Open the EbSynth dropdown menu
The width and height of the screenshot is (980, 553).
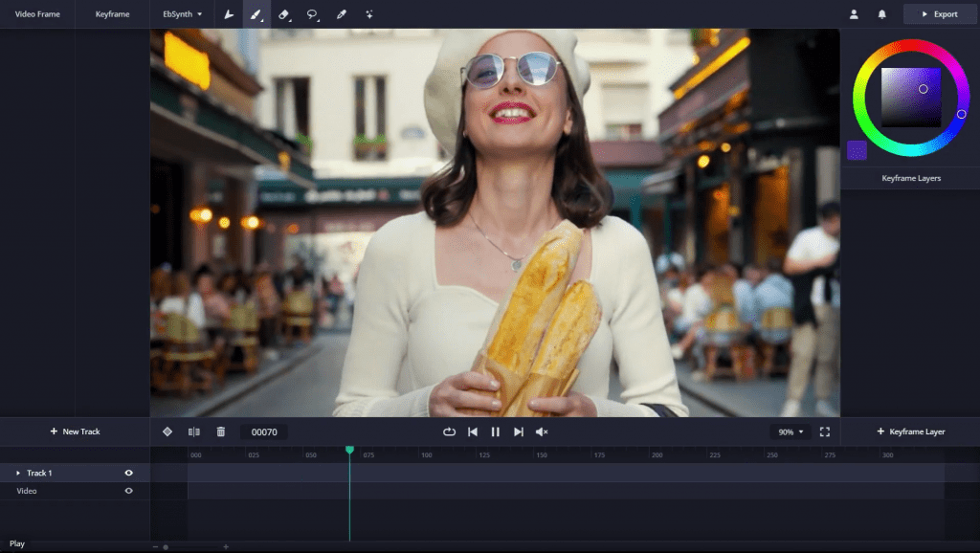[x=183, y=13]
